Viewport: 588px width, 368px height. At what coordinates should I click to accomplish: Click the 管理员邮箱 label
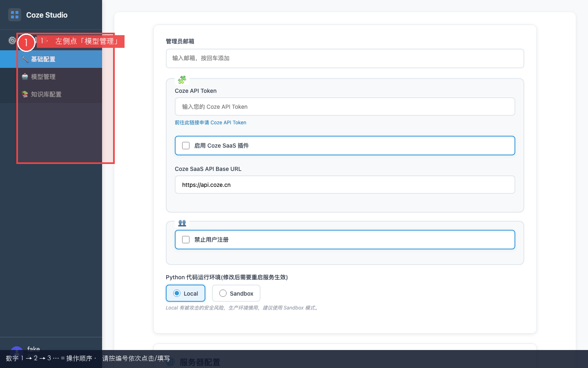(180, 41)
